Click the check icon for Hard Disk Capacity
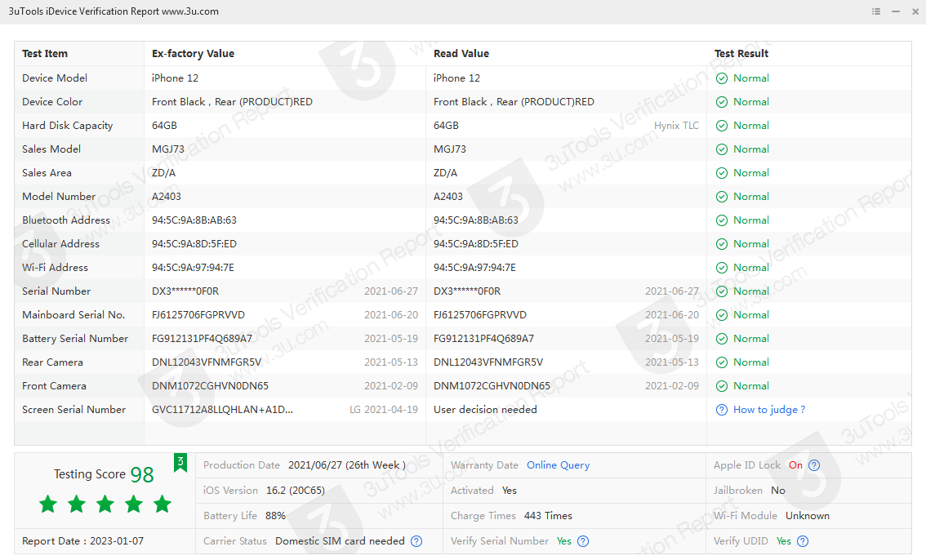The height and width of the screenshot is (560, 926). pos(722,126)
